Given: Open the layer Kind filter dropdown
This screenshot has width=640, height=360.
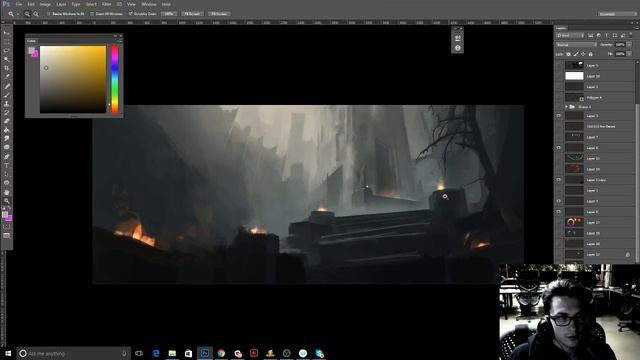Looking at the screenshot, I should tap(570, 36).
